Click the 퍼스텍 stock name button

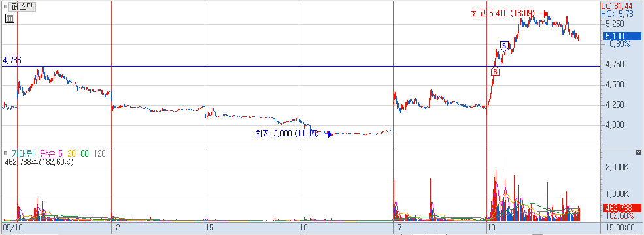pyautogui.click(x=23, y=7)
